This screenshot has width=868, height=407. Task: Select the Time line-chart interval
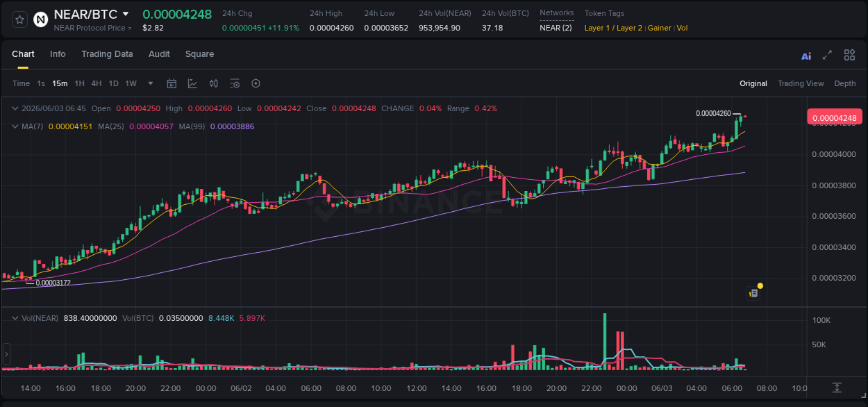pos(22,83)
